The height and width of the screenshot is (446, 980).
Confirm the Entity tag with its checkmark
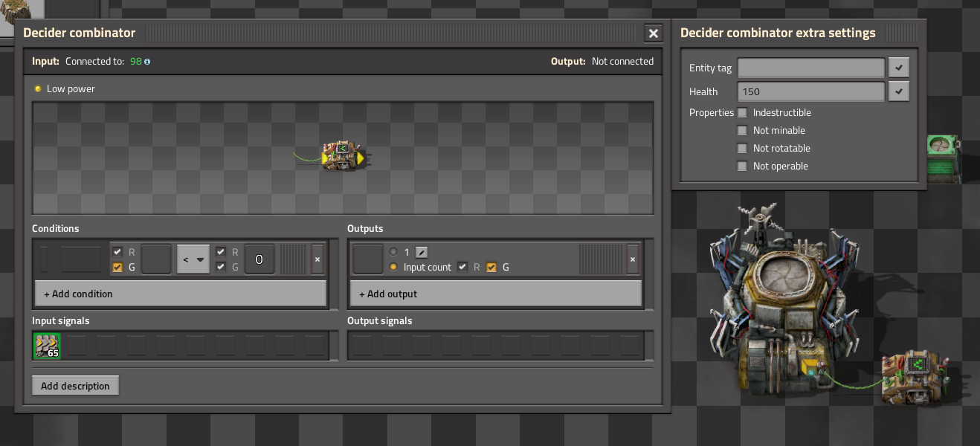coord(899,68)
